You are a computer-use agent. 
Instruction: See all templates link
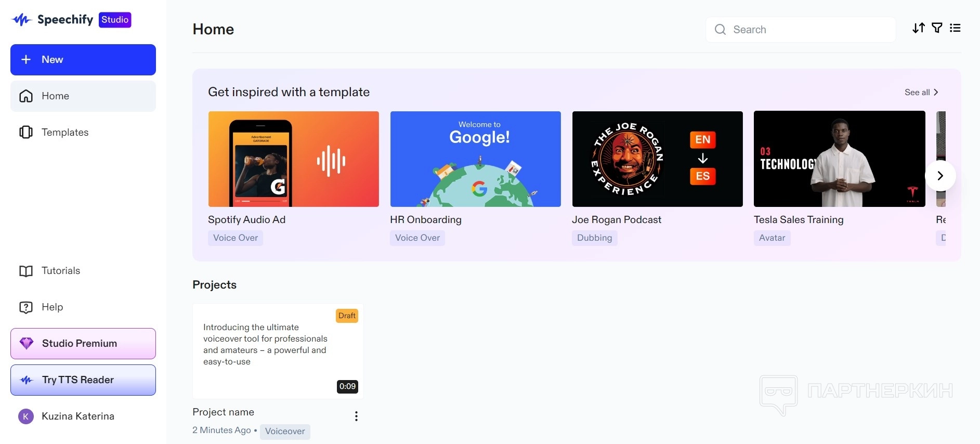click(921, 92)
